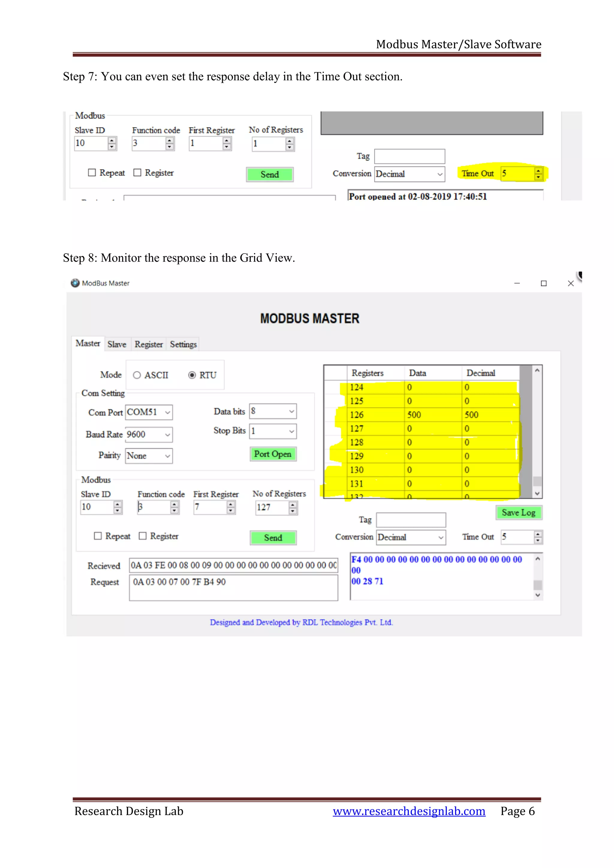614x868 pixels.
Task: Open the Com Port COM51 dropdown
Action: 149,412
